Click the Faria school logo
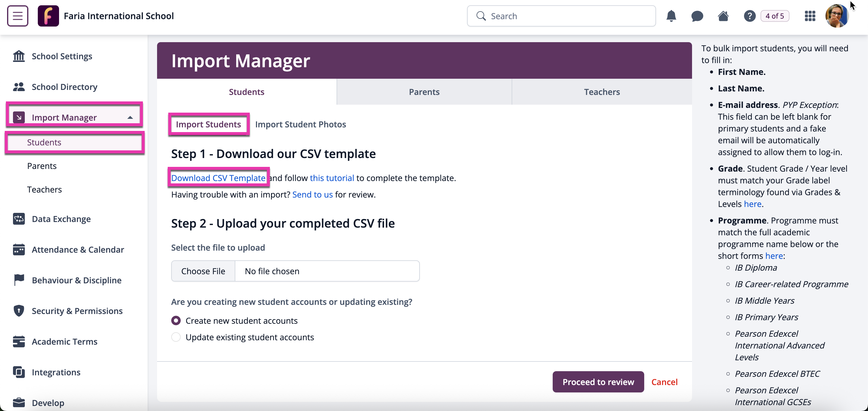This screenshot has height=411, width=868. click(48, 16)
